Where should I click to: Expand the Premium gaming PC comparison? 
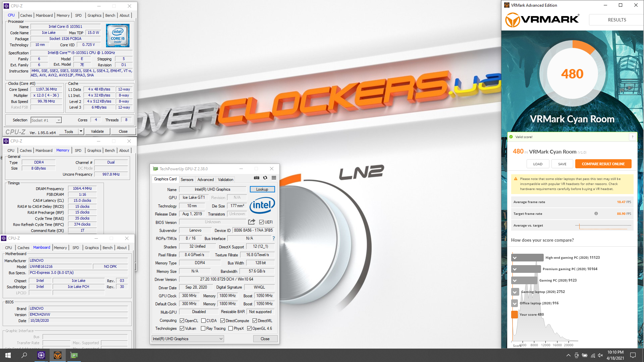[515, 269]
